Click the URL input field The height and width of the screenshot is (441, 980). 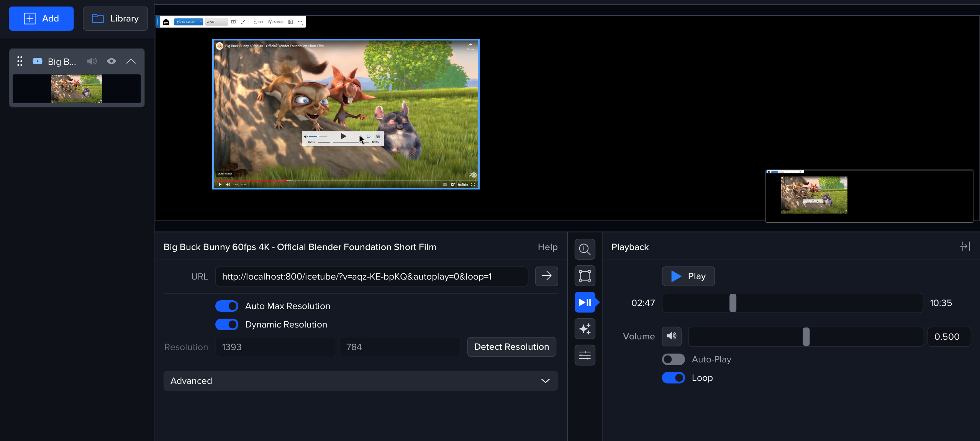[x=371, y=276]
